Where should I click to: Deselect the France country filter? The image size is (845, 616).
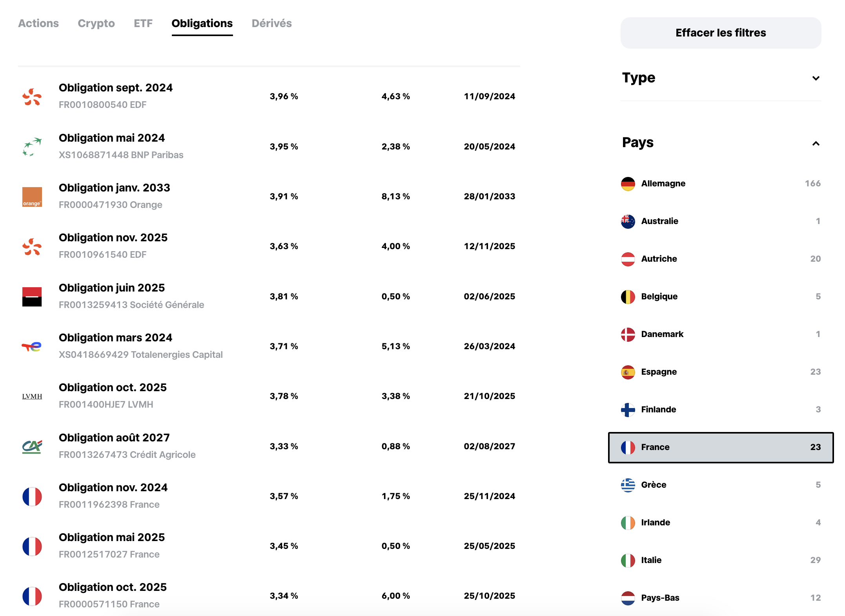click(x=721, y=447)
